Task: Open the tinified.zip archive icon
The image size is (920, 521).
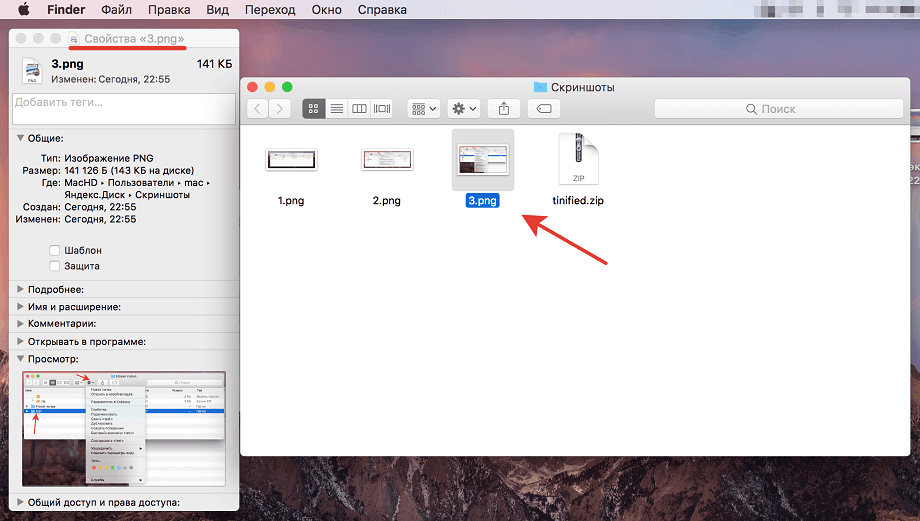Action: [x=578, y=160]
